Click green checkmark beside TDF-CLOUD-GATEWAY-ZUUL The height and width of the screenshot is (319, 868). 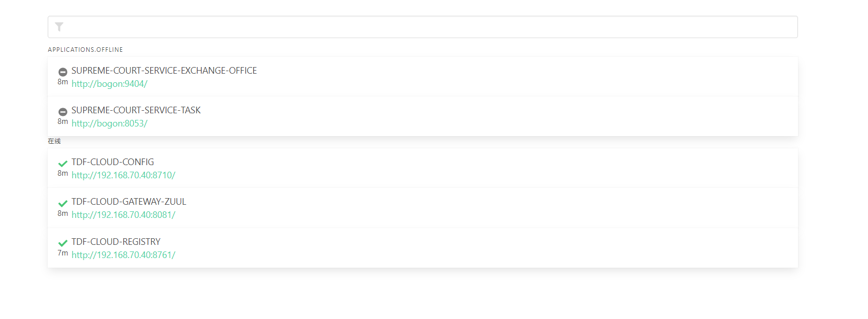63,203
